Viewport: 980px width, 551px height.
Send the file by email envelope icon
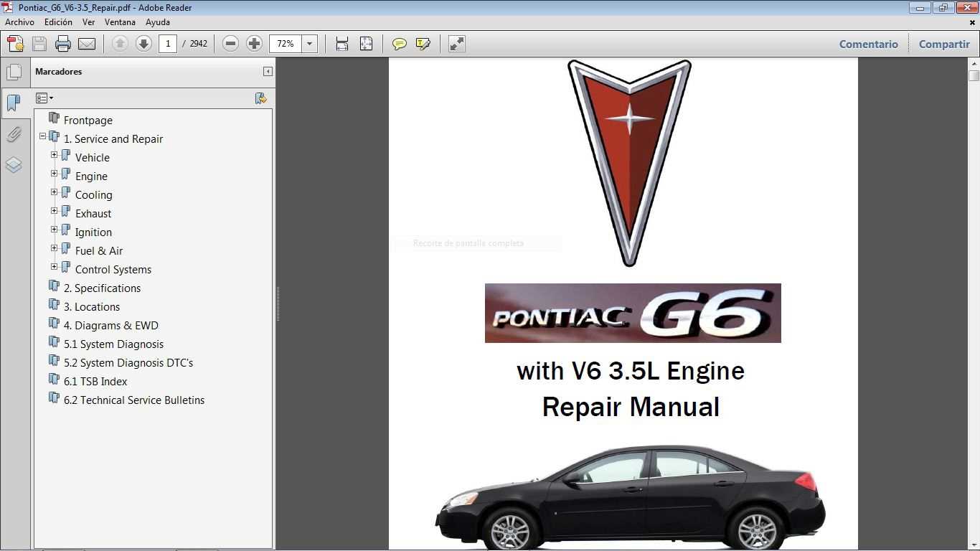[x=87, y=44]
